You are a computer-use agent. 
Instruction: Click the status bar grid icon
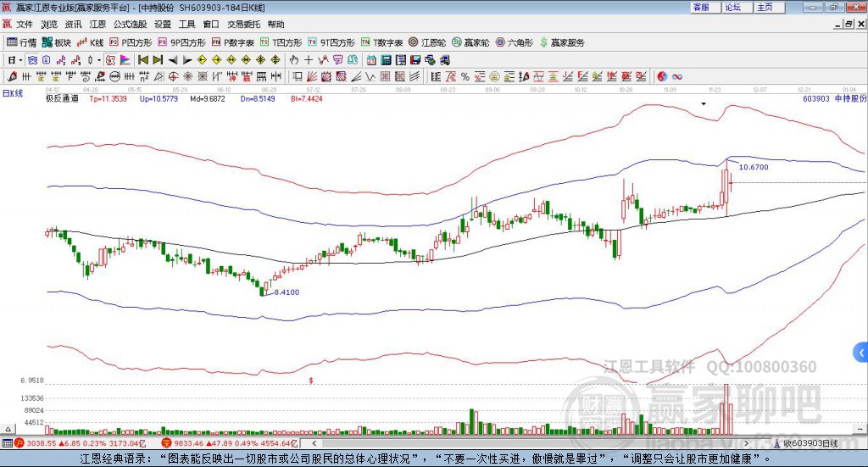pos(7,443)
